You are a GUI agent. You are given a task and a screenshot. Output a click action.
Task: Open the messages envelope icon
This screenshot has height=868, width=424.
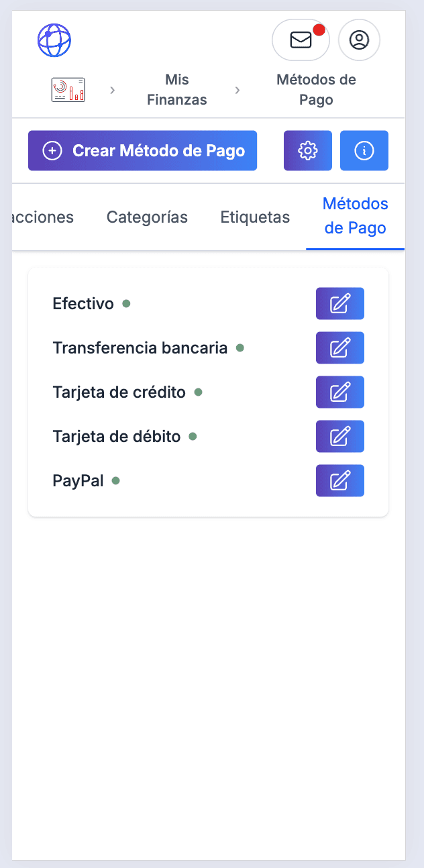pos(300,40)
